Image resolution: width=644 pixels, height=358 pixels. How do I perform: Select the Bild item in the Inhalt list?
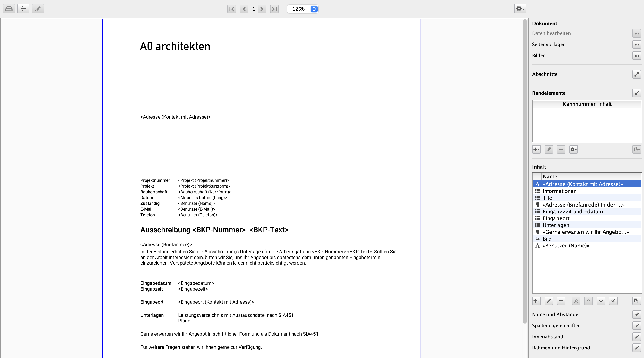pos(547,239)
